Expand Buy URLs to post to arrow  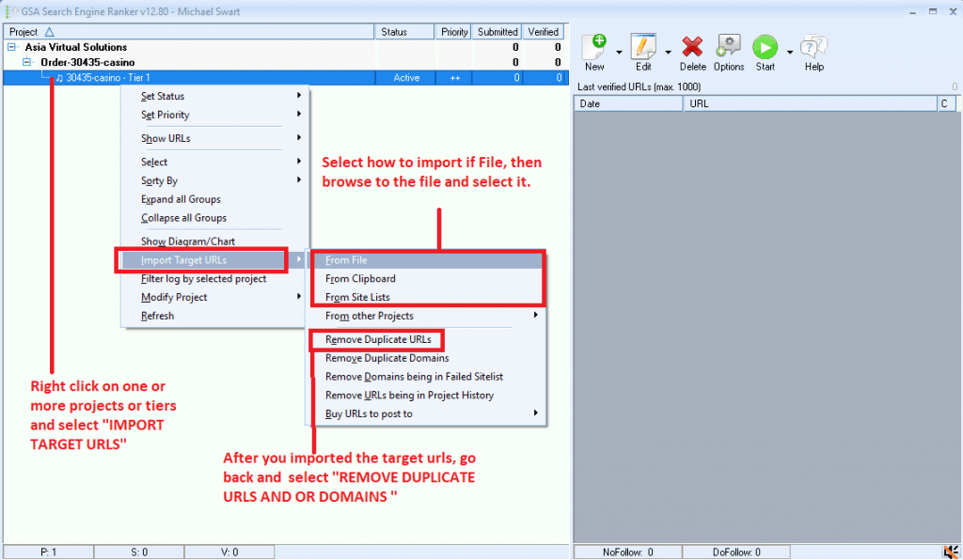(535, 412)
